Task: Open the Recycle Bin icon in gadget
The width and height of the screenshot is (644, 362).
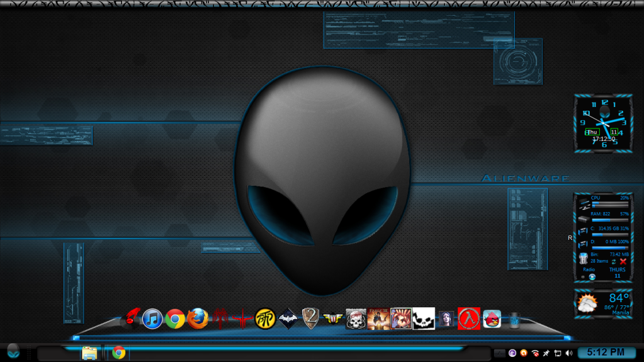Action: point(583,259)
